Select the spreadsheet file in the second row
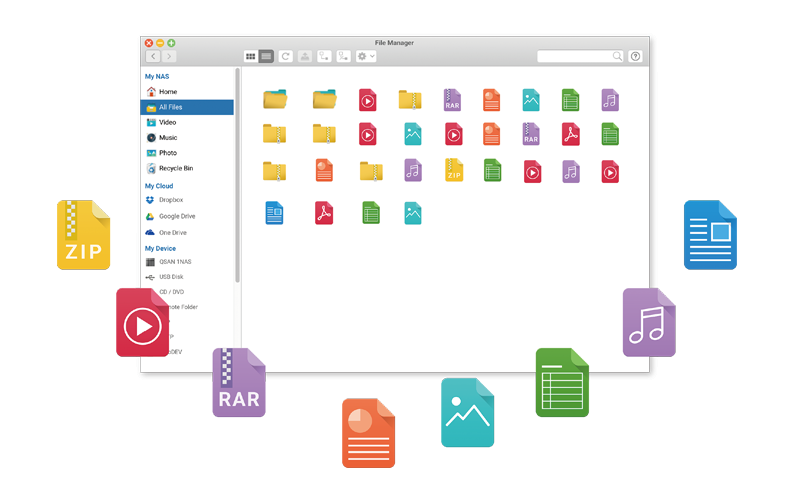Viewport: 795px width, 500px height. coord(610,134)
